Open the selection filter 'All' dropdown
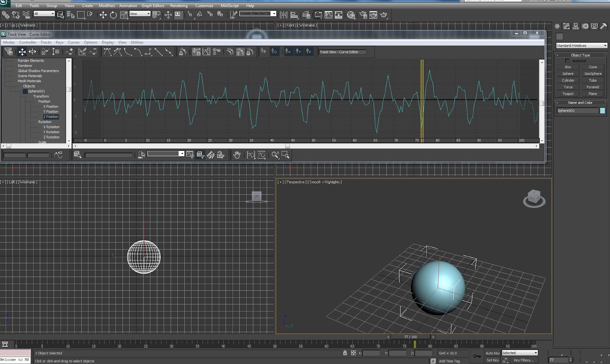Image resolution: width=610 pixels, height=364 pixels. coord(44,14)
